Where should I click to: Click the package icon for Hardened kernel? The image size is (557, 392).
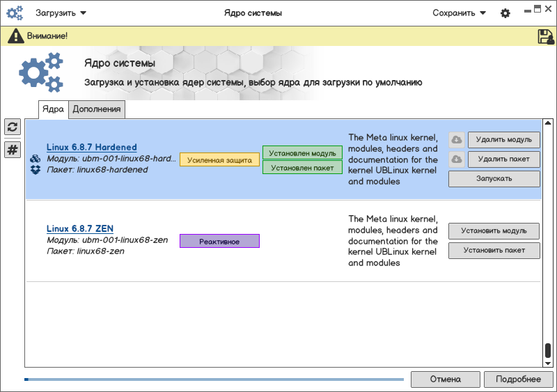tap(35, 170)
